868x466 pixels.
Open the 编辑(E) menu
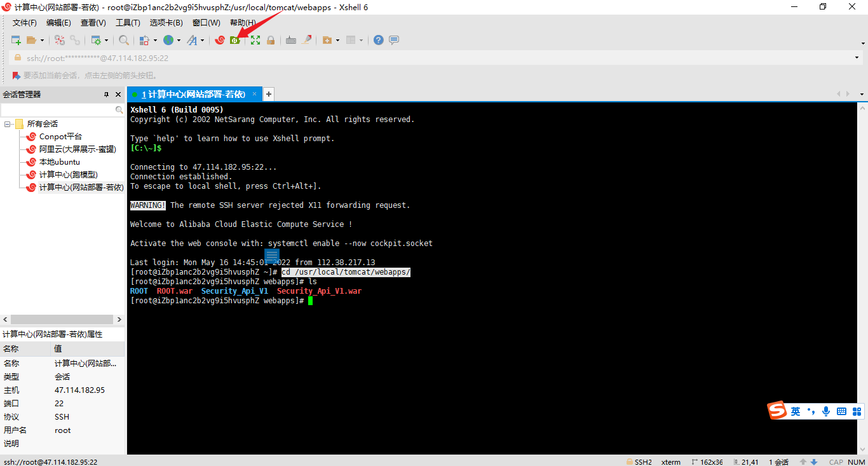59,23
